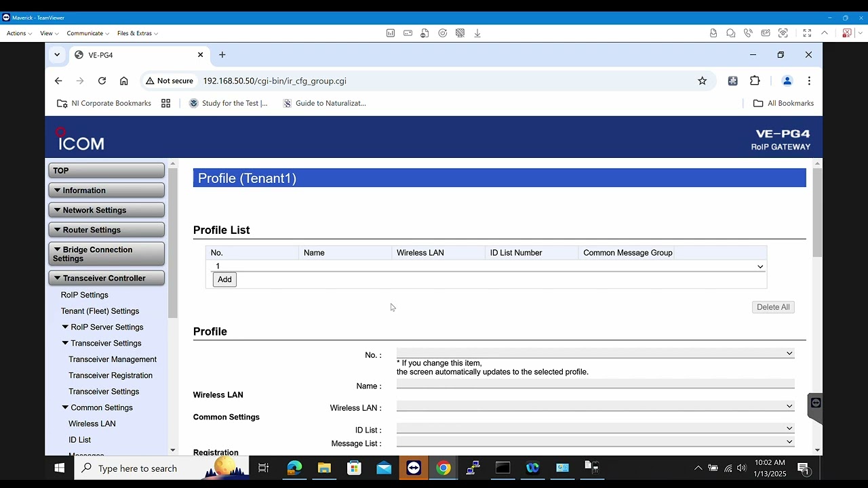Bookmark this page with the star
Viewport: 868px width, 488px height.
[x=703, y=81]
